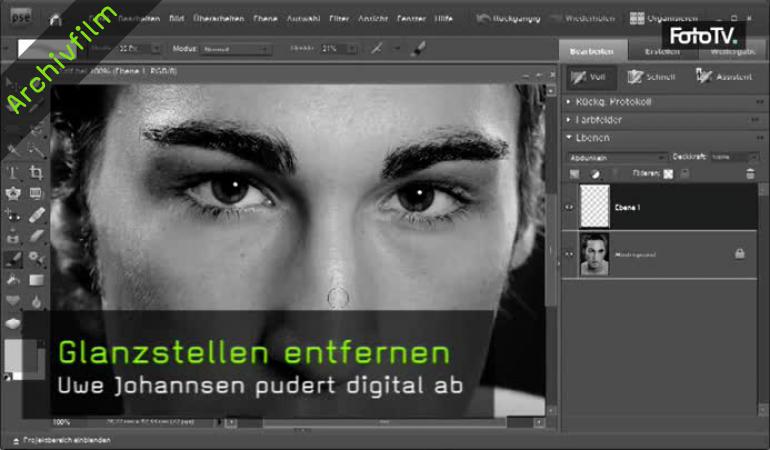This screenshot has height=450, width=770.
Task: Select the Ebene 1 layer thumbnail
Action: (x=594, y=206)
